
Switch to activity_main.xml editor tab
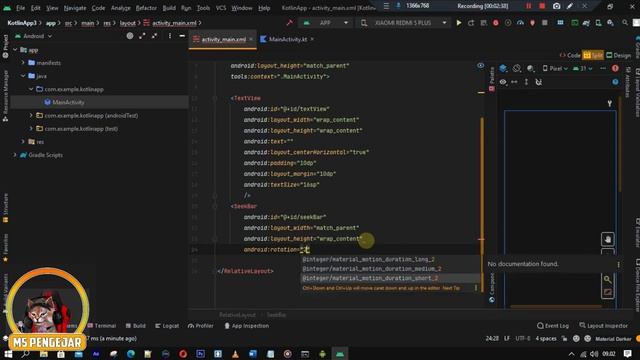click(223, 39)
